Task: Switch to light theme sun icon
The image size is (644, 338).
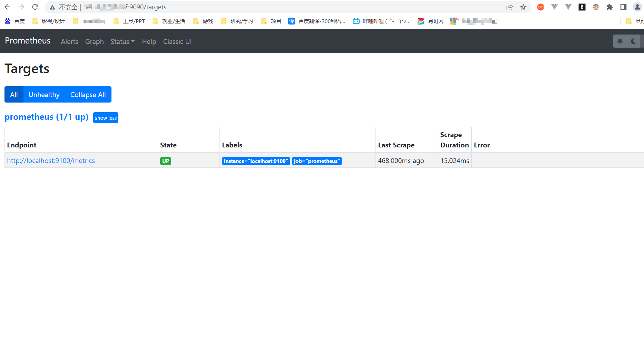Action: [620, 41]
